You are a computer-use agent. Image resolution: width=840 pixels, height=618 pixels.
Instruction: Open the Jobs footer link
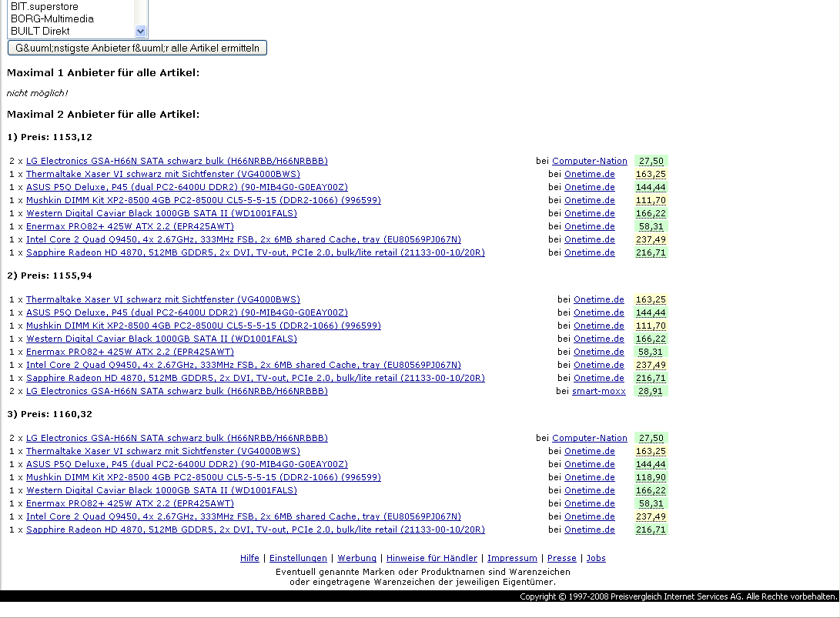596,558
